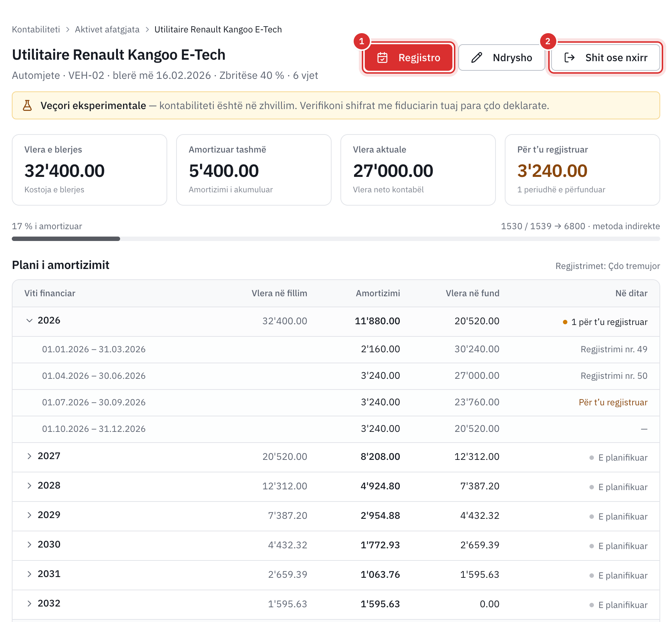Click the exit-arrow icon beside Shit ose nxirr
This screenshot has height=622, width=672.
point(570,57)
